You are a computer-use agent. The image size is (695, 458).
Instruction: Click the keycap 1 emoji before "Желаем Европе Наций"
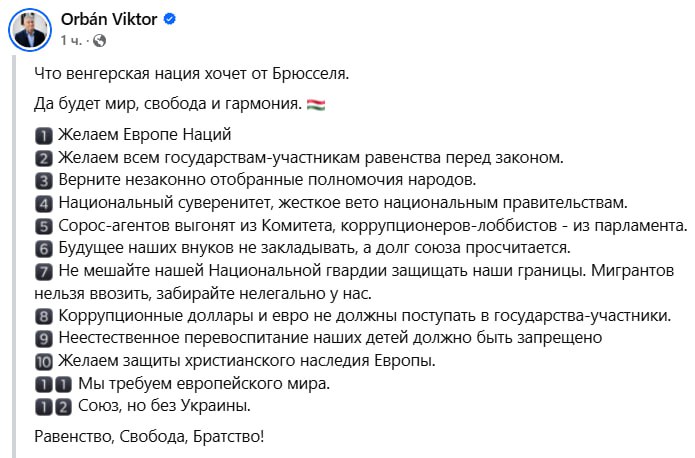click(x=43, y=135)
